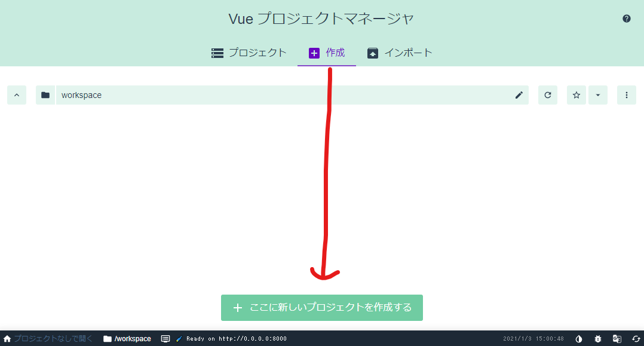Open the help question mark icon
The width and height of the screenshot is (644, 346).
(x=626, y=19)
